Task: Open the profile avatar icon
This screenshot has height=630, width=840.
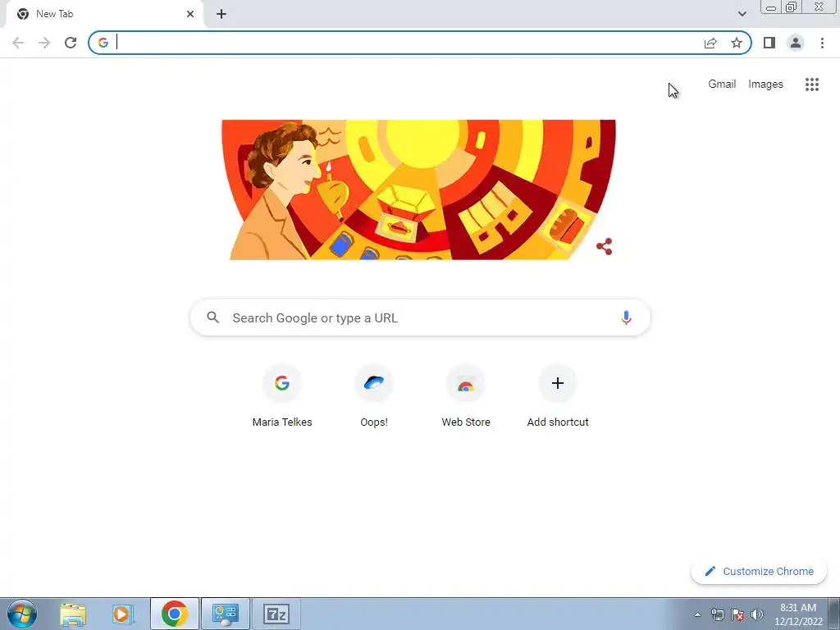Action: pos(796,43)
